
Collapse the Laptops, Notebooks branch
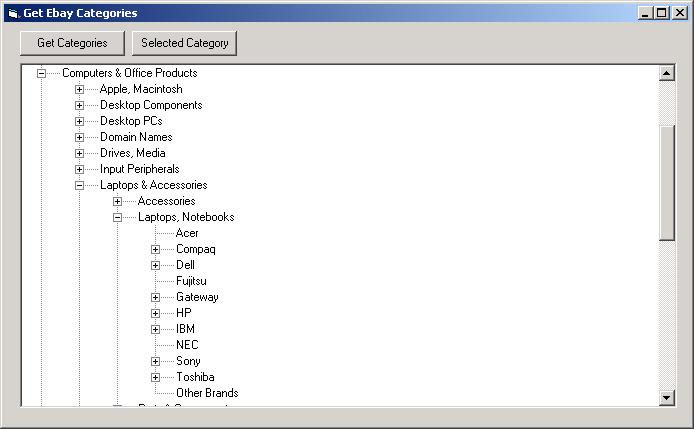pyautogui.click(x=118, y=217)
